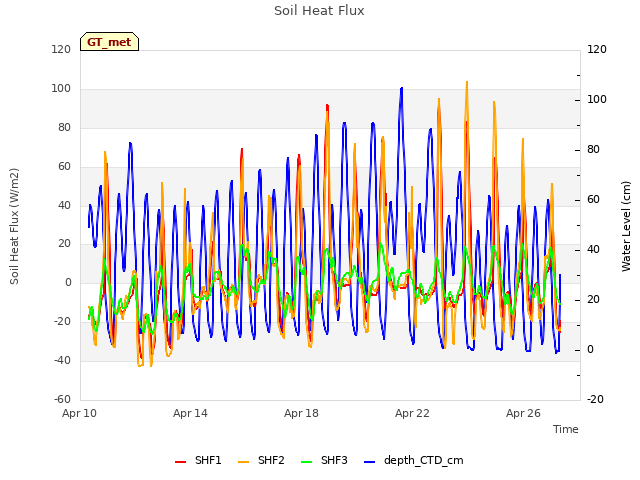Click the red SHF1 legend color marker

coord(180,462)
